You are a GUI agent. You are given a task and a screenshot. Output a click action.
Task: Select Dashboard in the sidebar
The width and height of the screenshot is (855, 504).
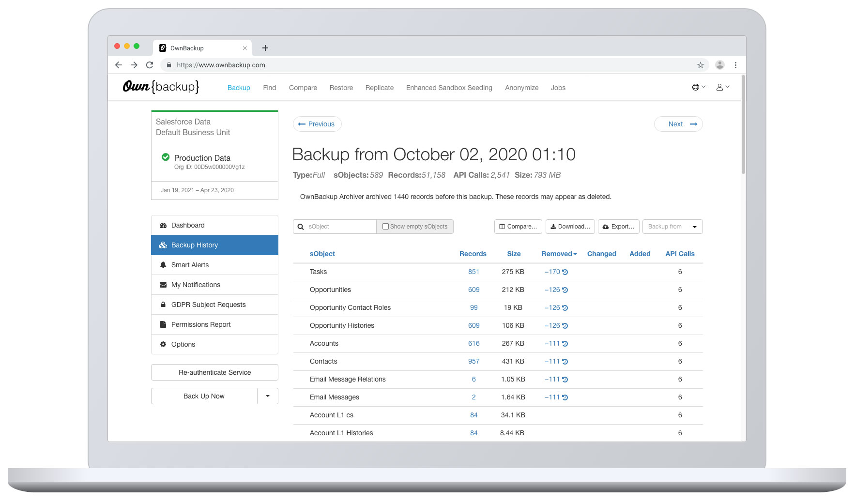214,225
